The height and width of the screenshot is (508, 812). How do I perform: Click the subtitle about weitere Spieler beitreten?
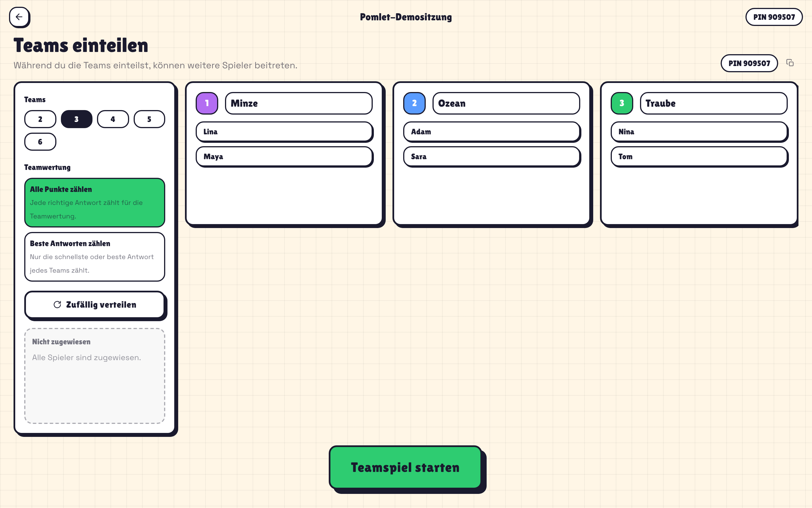coord(155,65)
